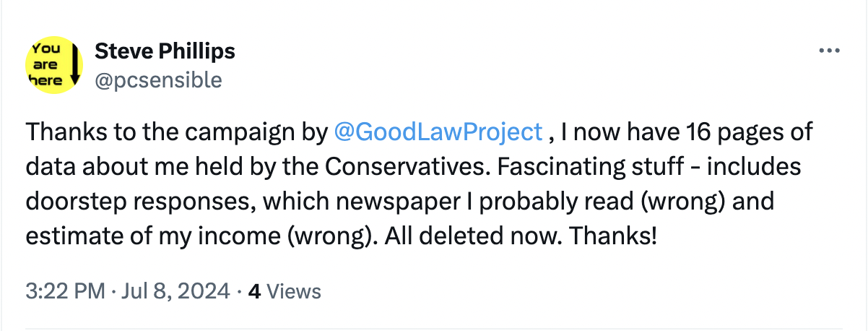Click the "Views" label beside the count
The image size is (868, 331).
click(294, 291)
